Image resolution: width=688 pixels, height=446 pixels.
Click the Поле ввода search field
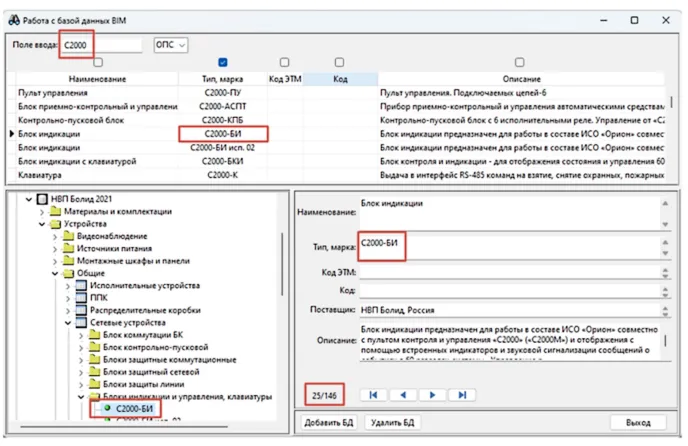100,45
